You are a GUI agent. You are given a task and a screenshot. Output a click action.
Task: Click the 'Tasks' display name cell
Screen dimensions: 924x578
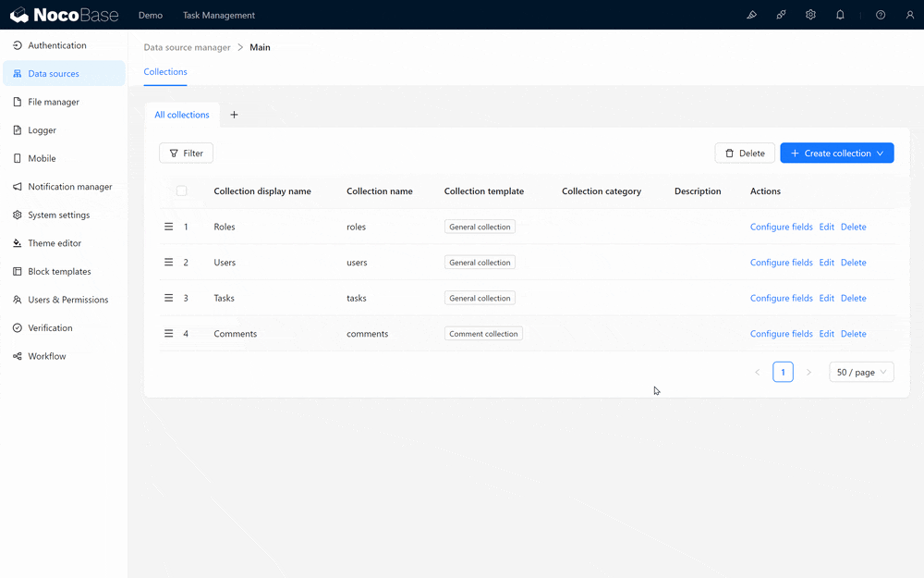[x=224, y=298]
